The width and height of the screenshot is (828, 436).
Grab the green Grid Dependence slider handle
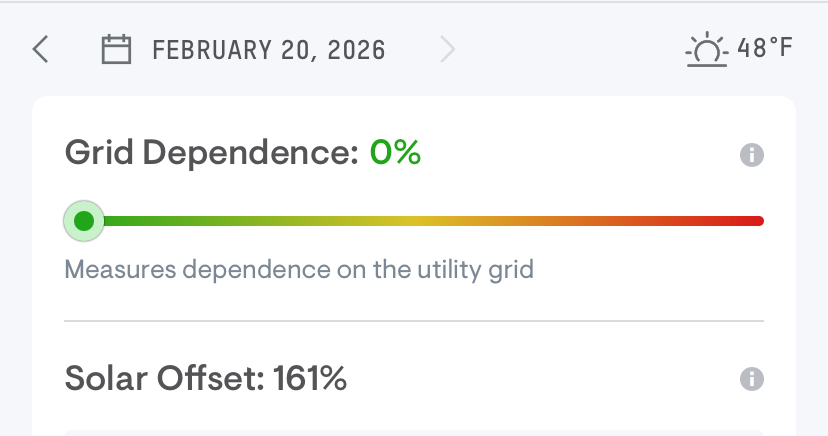[x=84, y=221]
